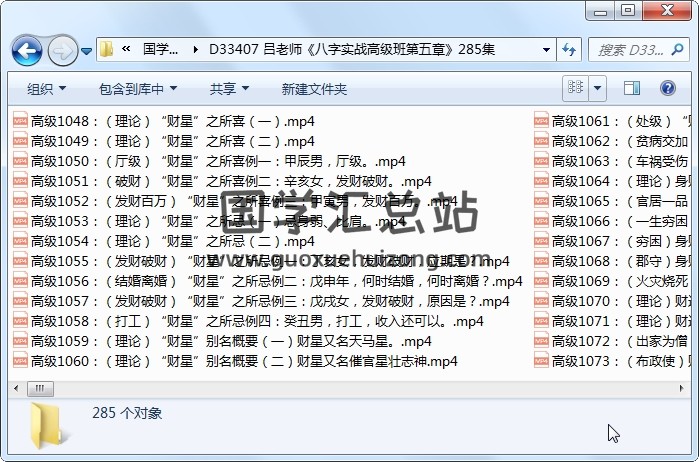Select MP4 icon of 高级1061
Viewport: 699px width, 462px height.
click(541, 120)
